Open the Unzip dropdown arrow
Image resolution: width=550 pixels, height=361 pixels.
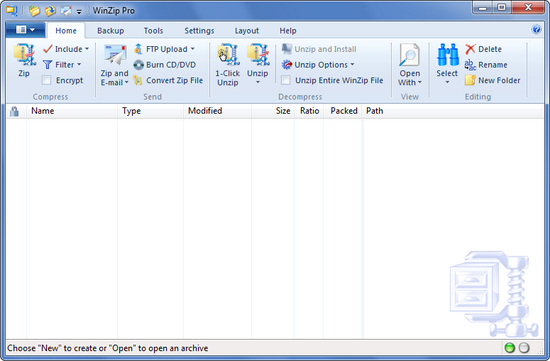(258, 82)
